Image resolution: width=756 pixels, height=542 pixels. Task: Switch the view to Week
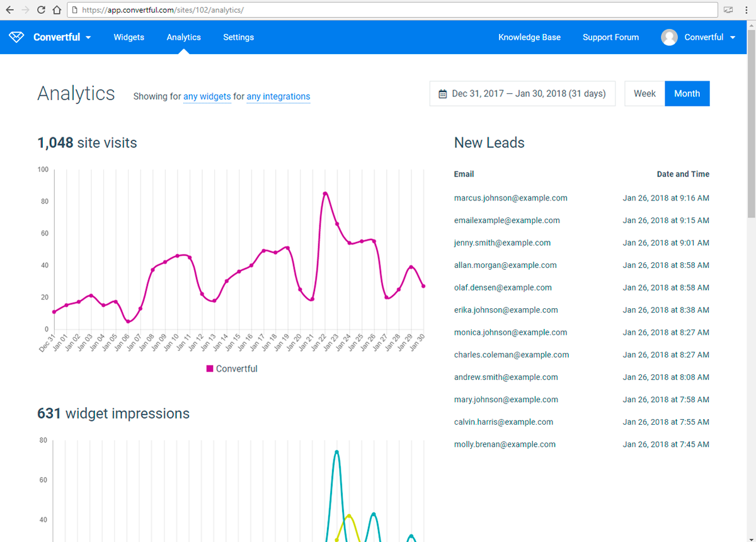[644, 93]
